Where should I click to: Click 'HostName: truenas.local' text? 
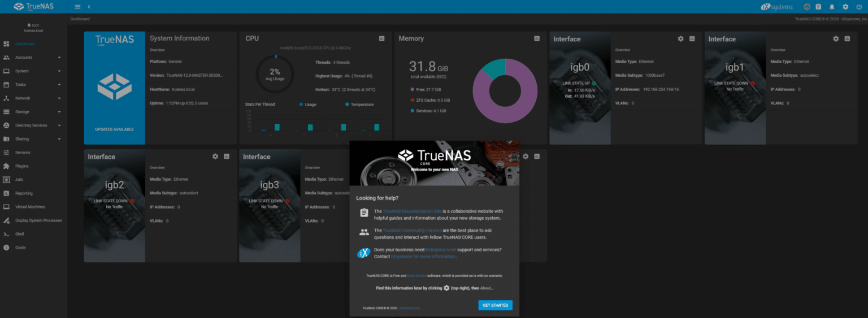tap(172, 89)
